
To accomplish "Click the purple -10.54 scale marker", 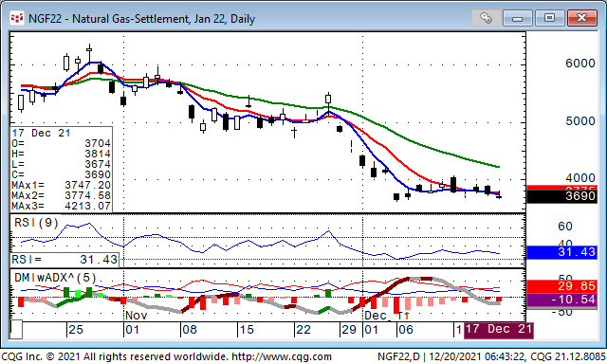I will tap(561, 300).
